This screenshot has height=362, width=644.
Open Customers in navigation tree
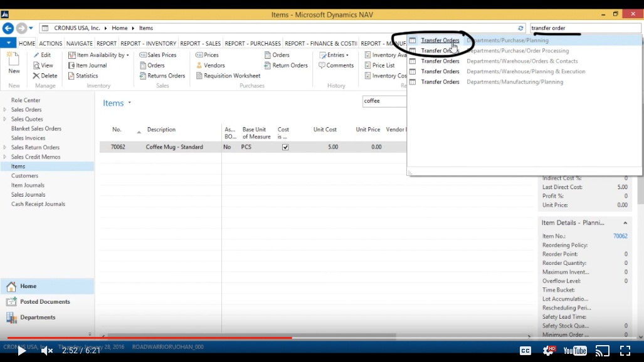pos(24,175)
